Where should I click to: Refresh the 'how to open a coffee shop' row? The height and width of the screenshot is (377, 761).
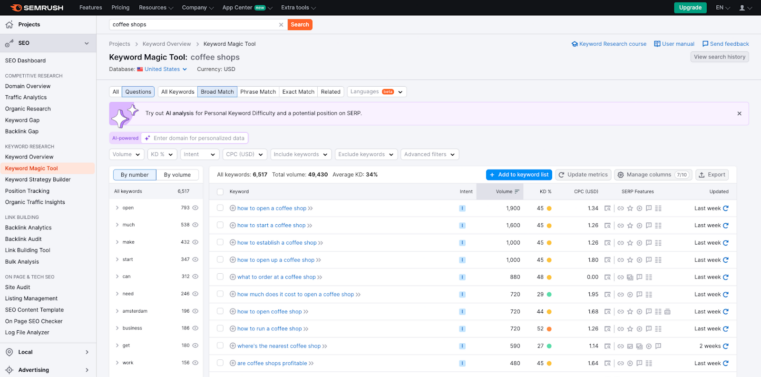click(x=726, y=208)
